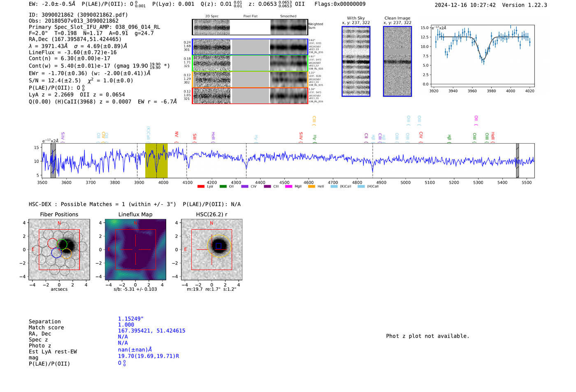The width and height of the screenshot is (576, 392).
Task: Click the magenta MgII legend swatch
Action: (288, 187)
